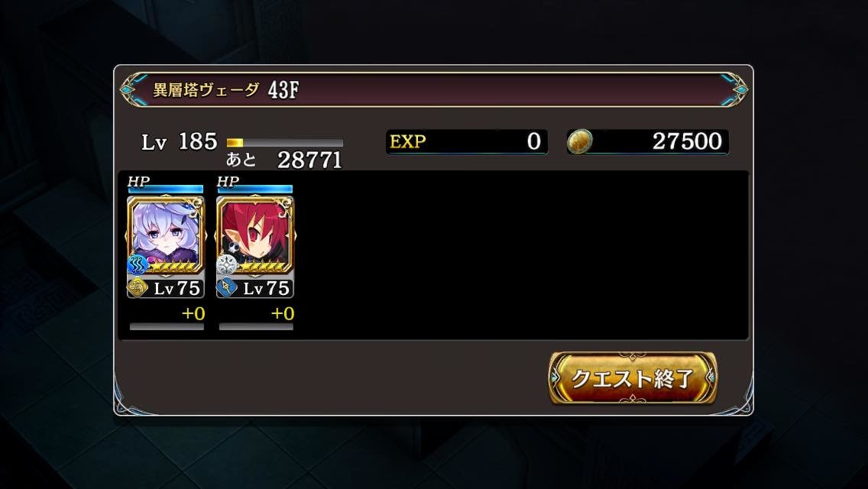Viewport: 868px width, 489px height.
Task: Click the blue water element icon
Action: click(x=137, y=264)
